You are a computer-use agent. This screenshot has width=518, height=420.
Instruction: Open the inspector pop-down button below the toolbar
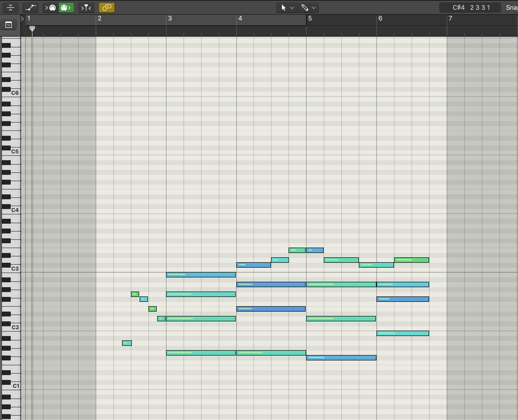[x=9, y=25]
